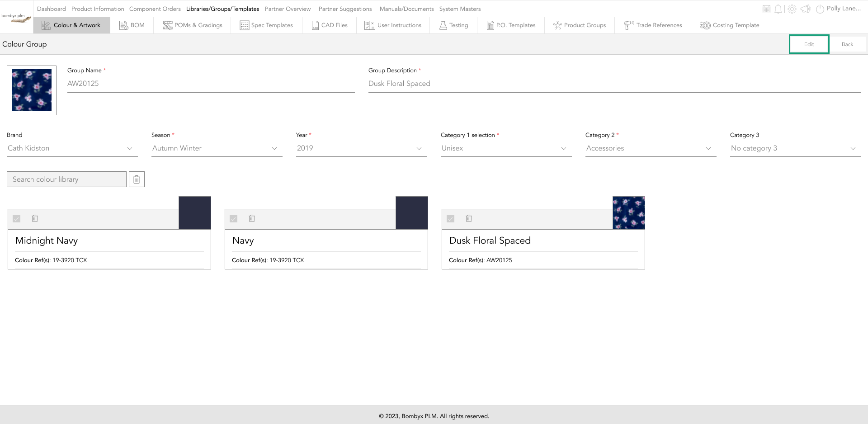This screenshot has height=424, width=868.
Task: Open the calendar icon in top bar
Action: click(x=766, y=9)
